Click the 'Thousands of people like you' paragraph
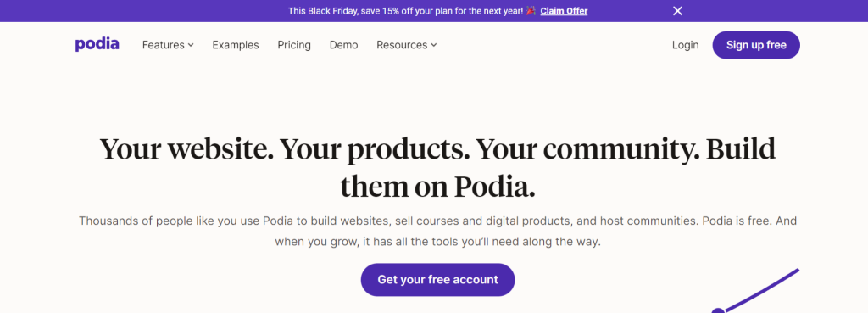 pos(437,231)
